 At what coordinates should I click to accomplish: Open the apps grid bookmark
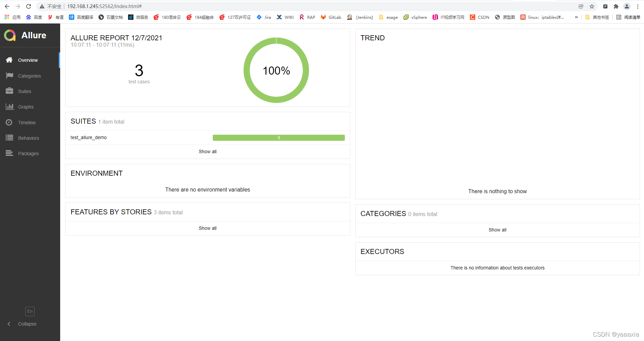click(12, 17)
